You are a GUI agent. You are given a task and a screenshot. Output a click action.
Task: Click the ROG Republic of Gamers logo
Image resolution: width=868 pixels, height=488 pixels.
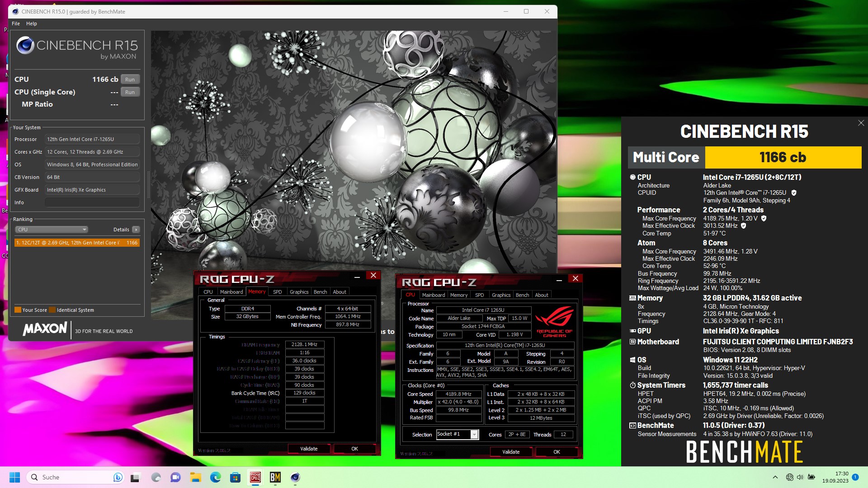(x=555, y=321)
